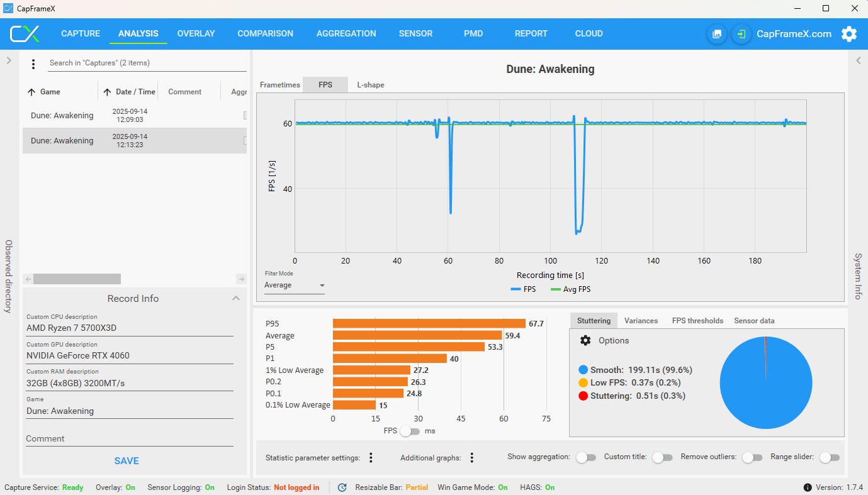Show the L-shape graph tab
The image size is (868, 495).
click(371, 85)
